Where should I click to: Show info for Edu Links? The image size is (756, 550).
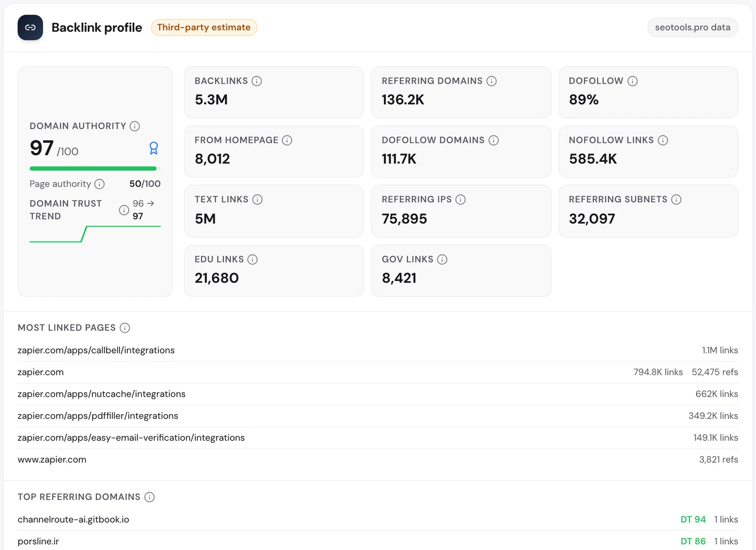pos(253,260)
